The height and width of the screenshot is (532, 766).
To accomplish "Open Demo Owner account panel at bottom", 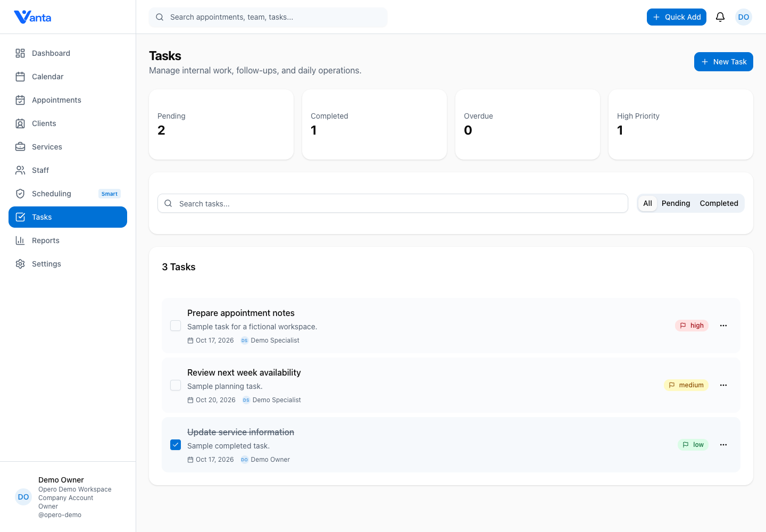I will click(68, 497).
